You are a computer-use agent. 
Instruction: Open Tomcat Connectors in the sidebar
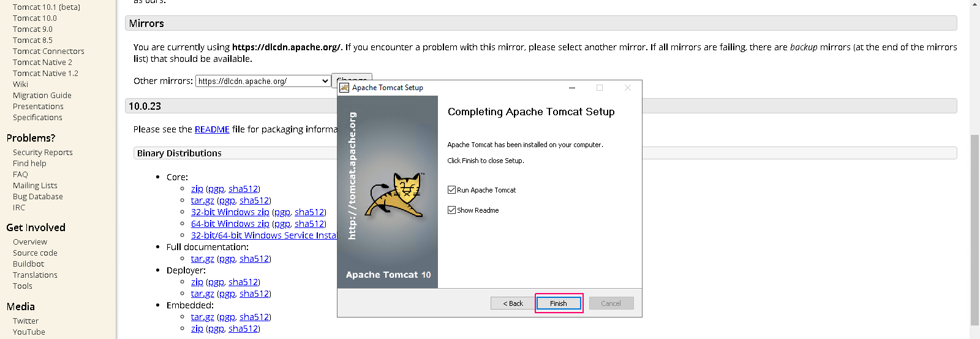click(x=48, y=51)
